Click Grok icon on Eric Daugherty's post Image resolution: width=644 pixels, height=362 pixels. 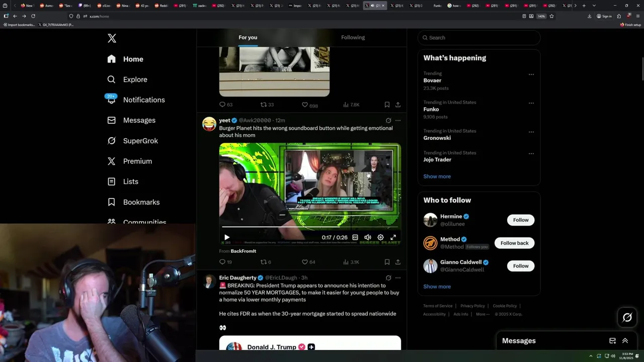click(x=388, y=278)
